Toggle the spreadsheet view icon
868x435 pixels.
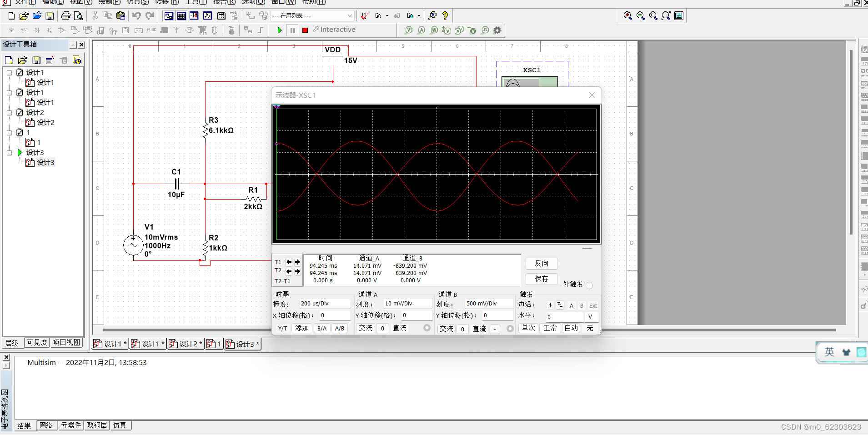pyautogui.click(x=181, y=16)
